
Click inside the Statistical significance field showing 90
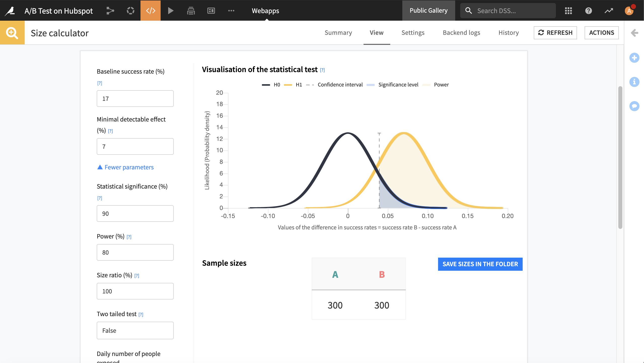(135, 213)
